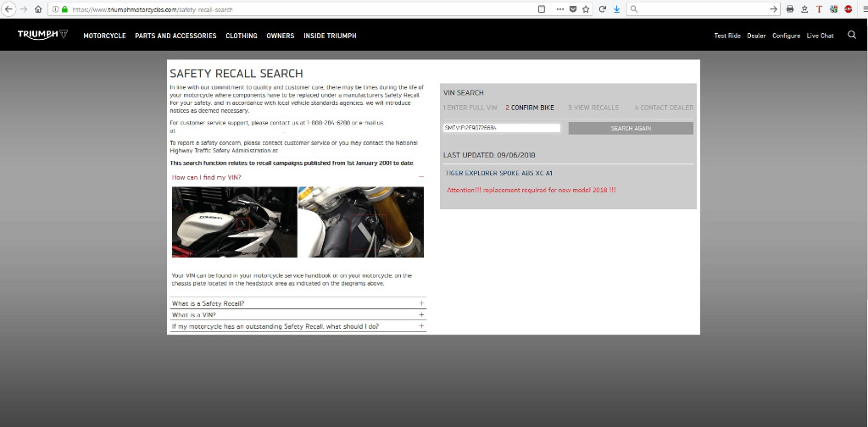Screen dimensions: 868x427
Task: Click the Triumph logo
Action: (x=42, y=35)
